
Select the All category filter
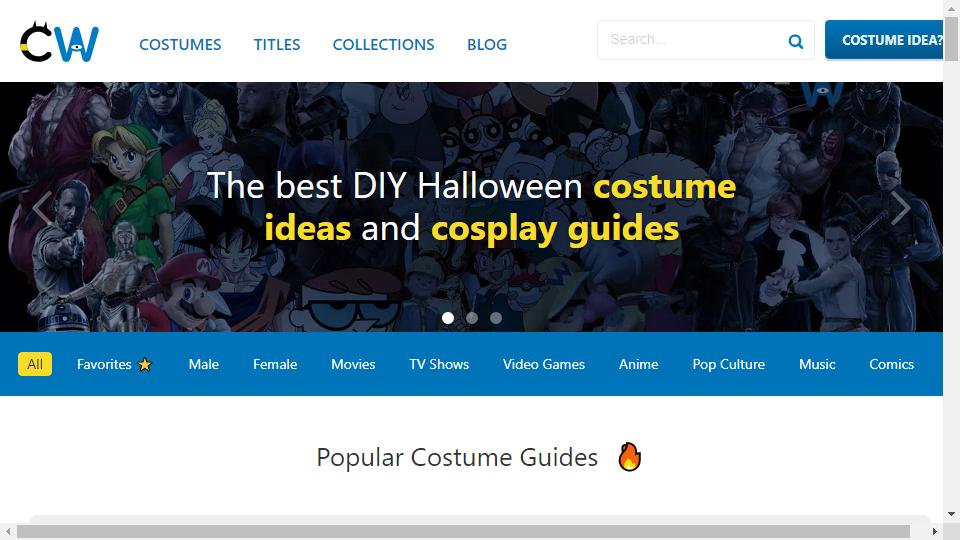35,364
